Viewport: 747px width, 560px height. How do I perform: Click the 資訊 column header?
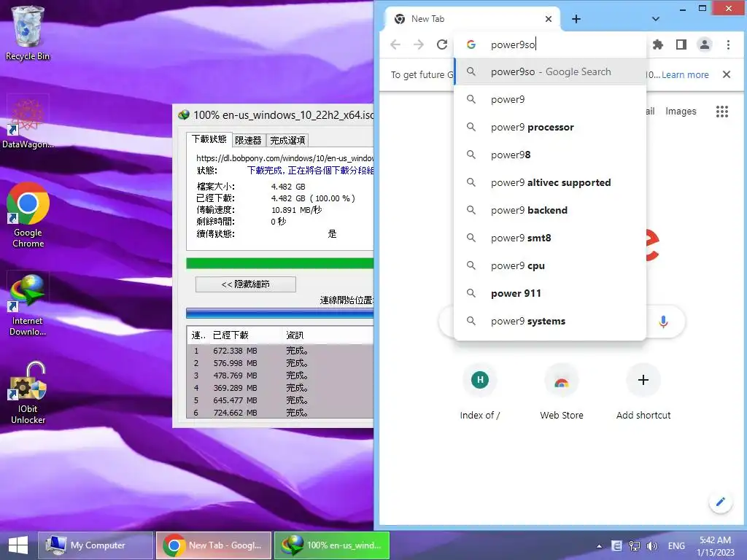click(x=328, y=335)
